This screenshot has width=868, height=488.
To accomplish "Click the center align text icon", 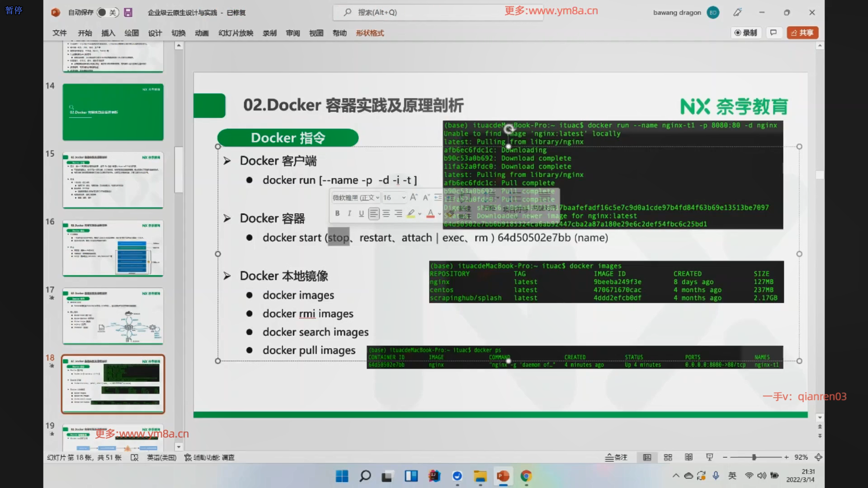I will pos(386,213).
